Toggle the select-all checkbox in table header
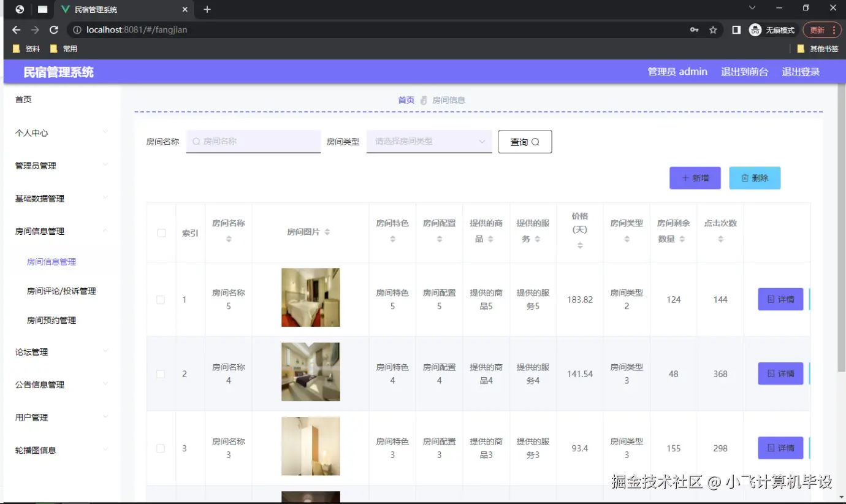Screen dimensions: 846x504 click(x=161, y=233)
